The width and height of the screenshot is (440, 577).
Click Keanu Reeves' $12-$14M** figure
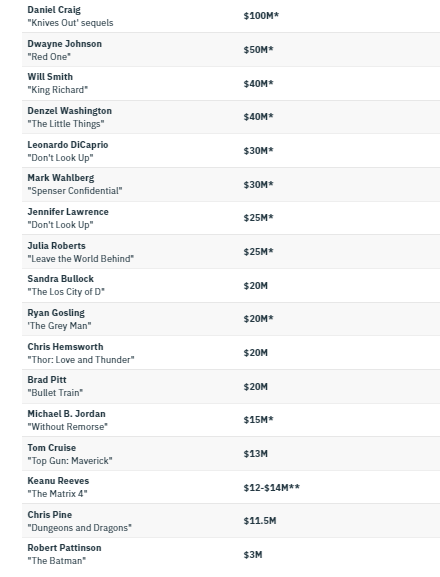(x=272, y=488)
